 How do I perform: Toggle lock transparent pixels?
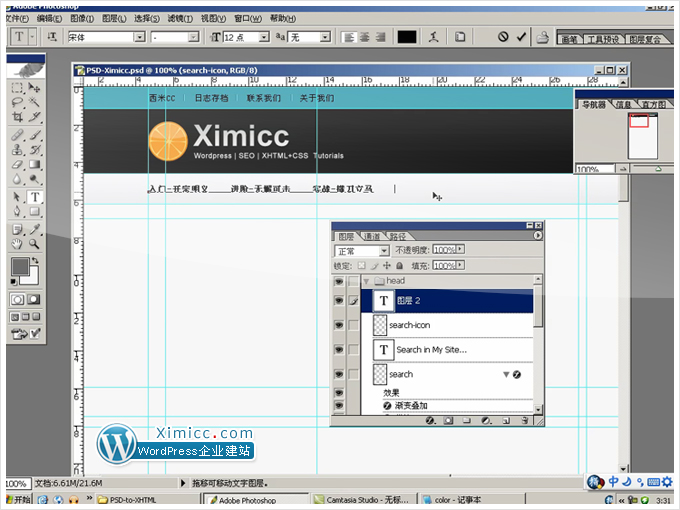click(x=362, y=265)
